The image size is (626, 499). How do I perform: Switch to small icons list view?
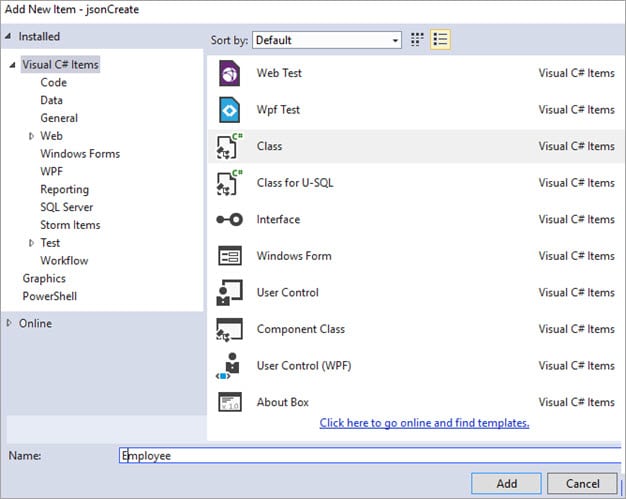tap(440, 40)
